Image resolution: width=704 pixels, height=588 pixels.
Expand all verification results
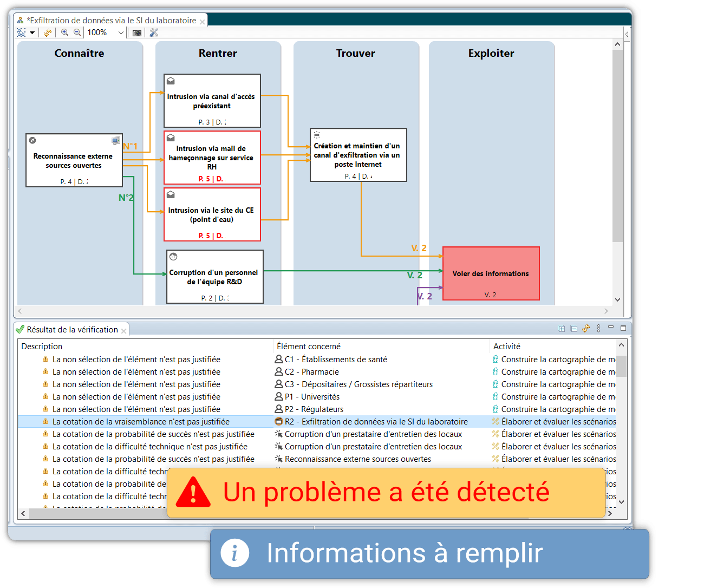pos(562,329)
